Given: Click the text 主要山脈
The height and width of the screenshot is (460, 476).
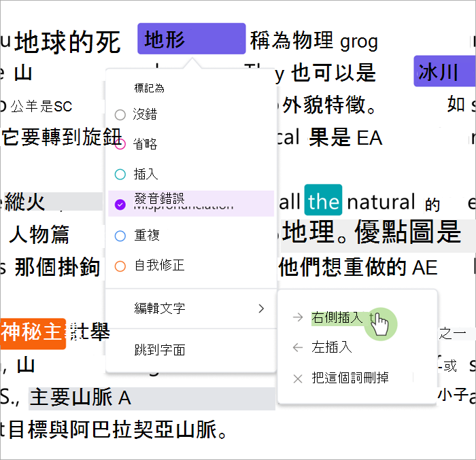Looking at the screenshot, I should tap(71, 397).
